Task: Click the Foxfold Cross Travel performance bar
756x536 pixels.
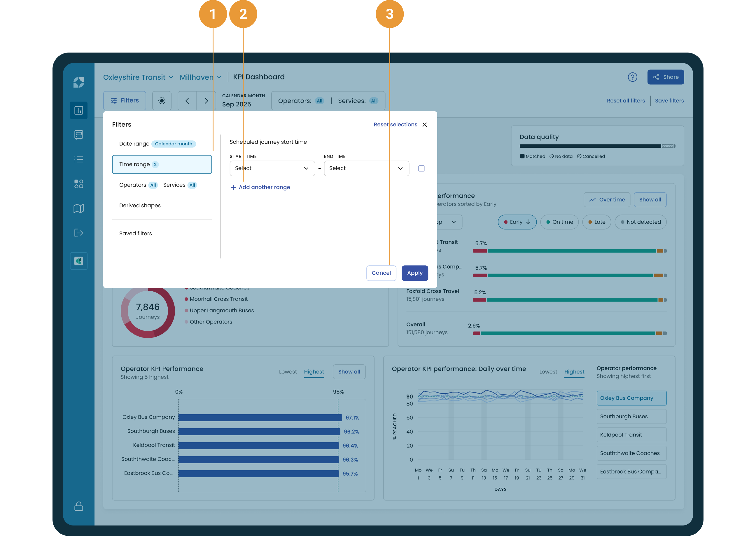Action: pyautogui.click(x=569, y=300)
